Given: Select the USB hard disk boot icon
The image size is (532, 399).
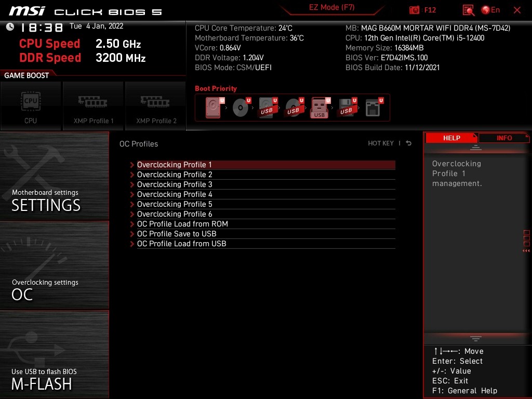Looking at the screenshot, I should point(268,108).
